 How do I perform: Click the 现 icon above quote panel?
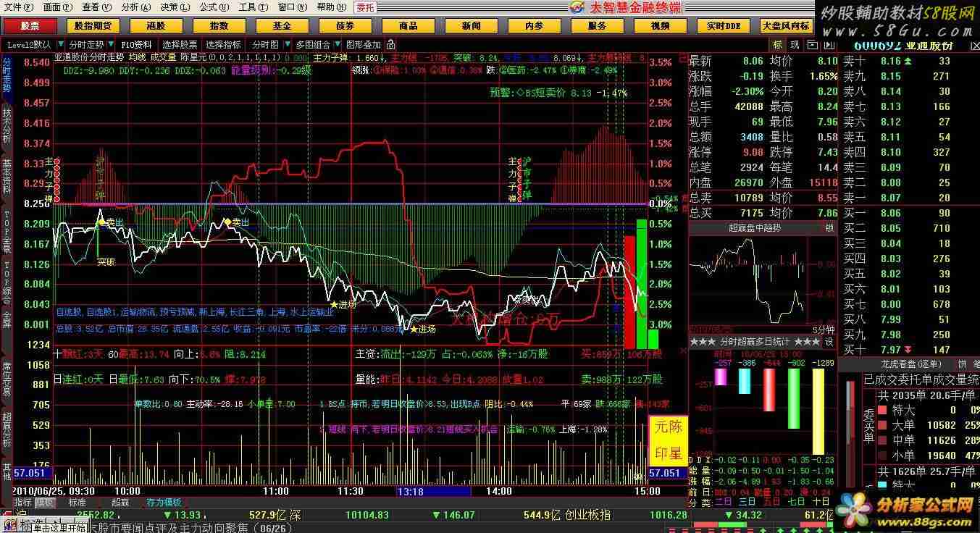[795, 45]
